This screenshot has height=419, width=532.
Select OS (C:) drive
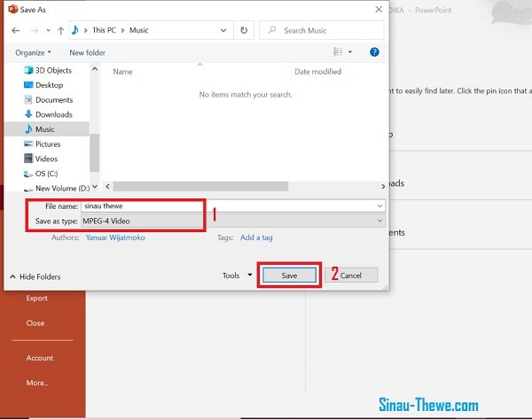(41, 174)
